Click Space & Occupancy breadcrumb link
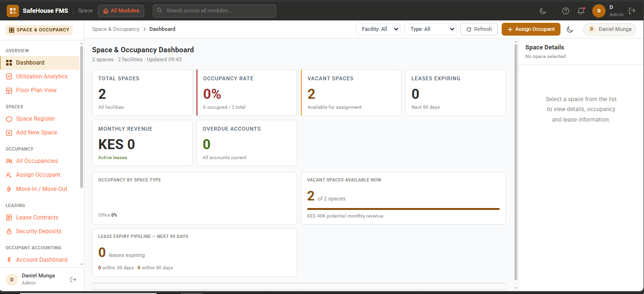Viewport: 644px width, 294px height. pos(116,29)
